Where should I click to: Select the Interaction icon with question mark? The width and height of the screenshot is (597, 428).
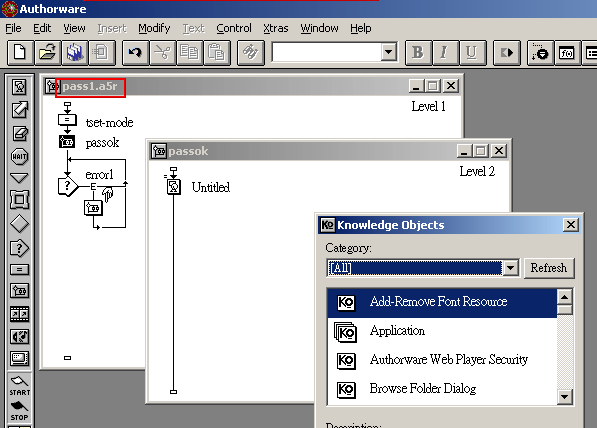coord(19,248)
